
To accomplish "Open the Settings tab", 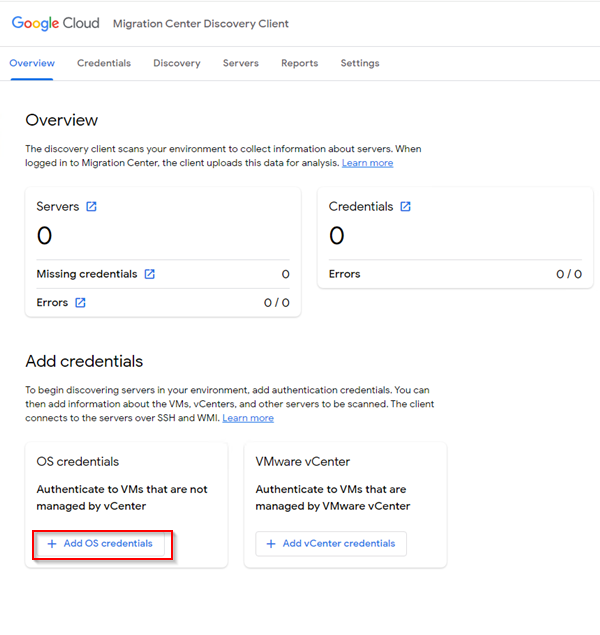I will (x=360, y=63).
